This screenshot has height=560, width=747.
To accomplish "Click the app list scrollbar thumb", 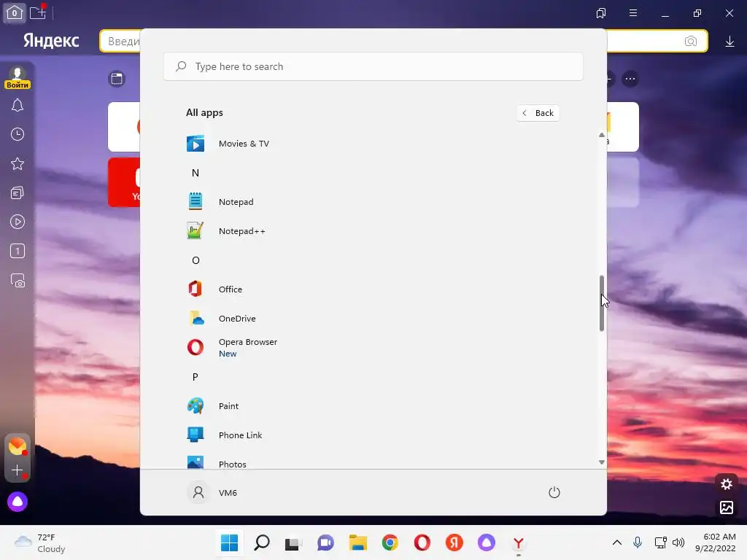I will 601,303.
